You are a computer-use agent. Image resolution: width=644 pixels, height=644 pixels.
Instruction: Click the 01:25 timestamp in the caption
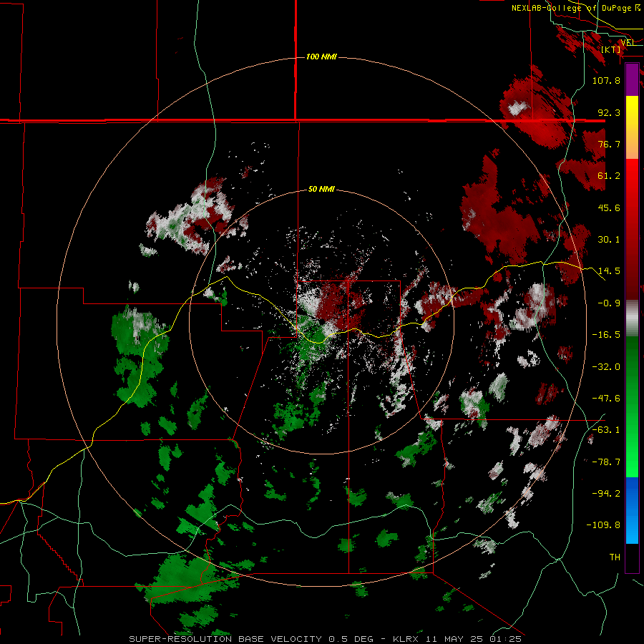tap(506, 639)
